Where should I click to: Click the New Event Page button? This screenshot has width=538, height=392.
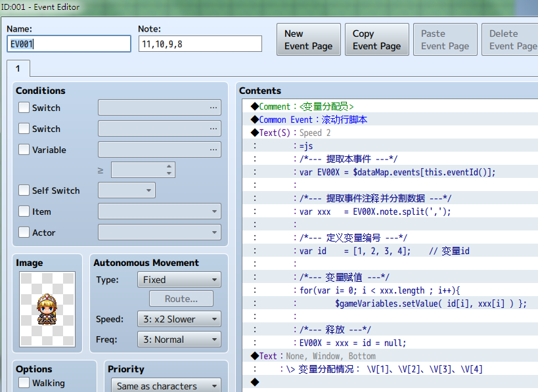(309, 39)
